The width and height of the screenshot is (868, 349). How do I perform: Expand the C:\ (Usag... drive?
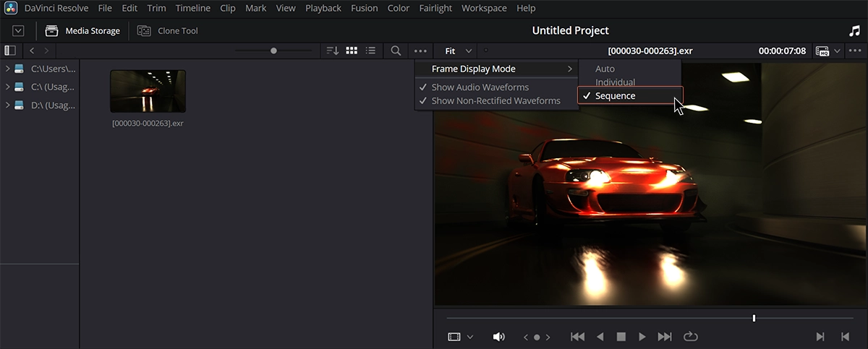pyautogui.click(x=7, y=87)
